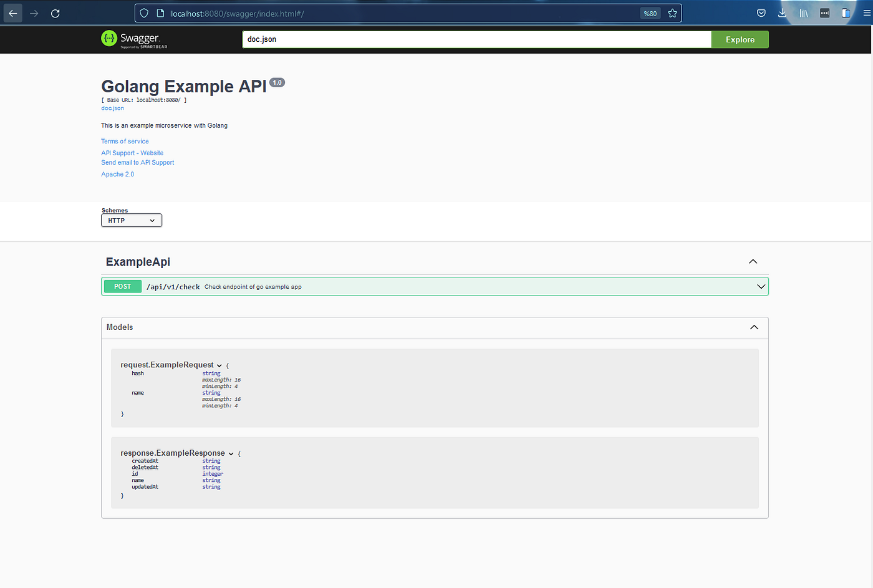This screenshot has height=588, width=873.
Task: Bookmark this page with the star icon
Action: pos(672,13)
